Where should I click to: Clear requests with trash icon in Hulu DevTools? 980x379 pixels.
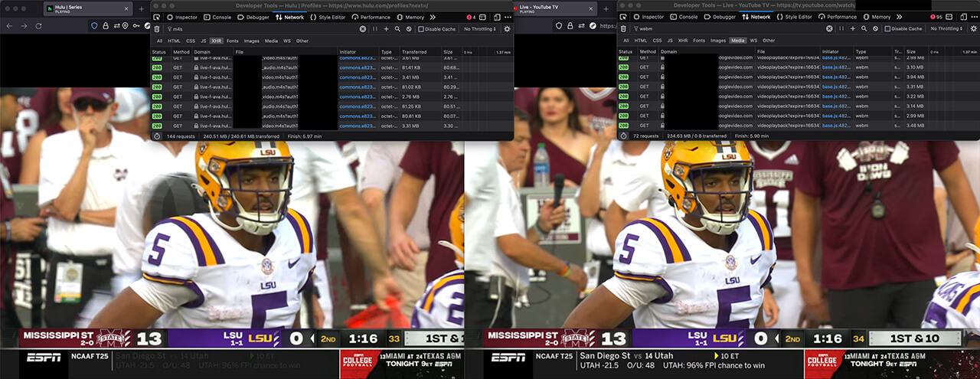pyautogui.click(x=157, y=29)
